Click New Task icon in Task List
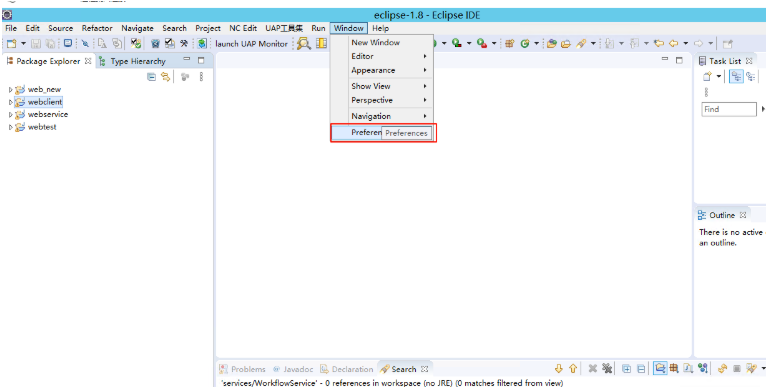Image resolution: width=770 pixels, height=388 pixels. [x=707, y=77]
